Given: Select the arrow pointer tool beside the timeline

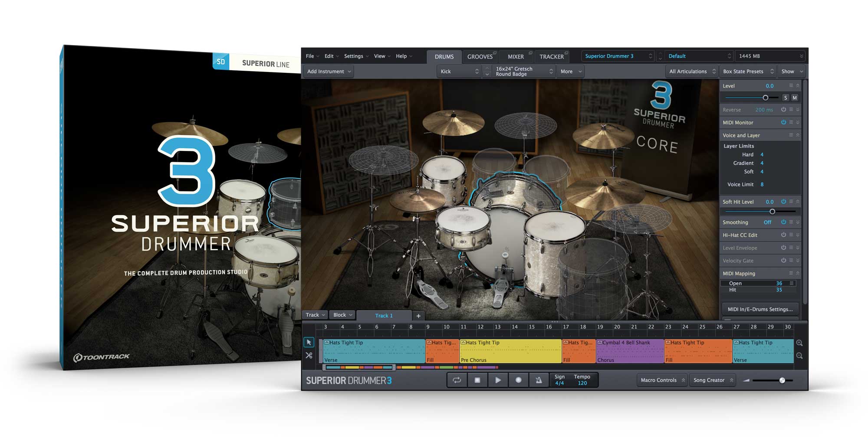Looking at the screenshot, I should click(x=309, y=343).
